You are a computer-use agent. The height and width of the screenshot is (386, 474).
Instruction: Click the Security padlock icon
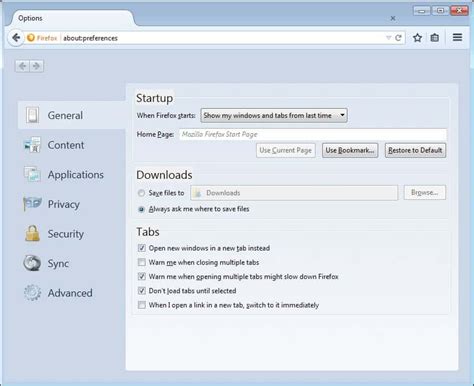click(x=32, y=233)
